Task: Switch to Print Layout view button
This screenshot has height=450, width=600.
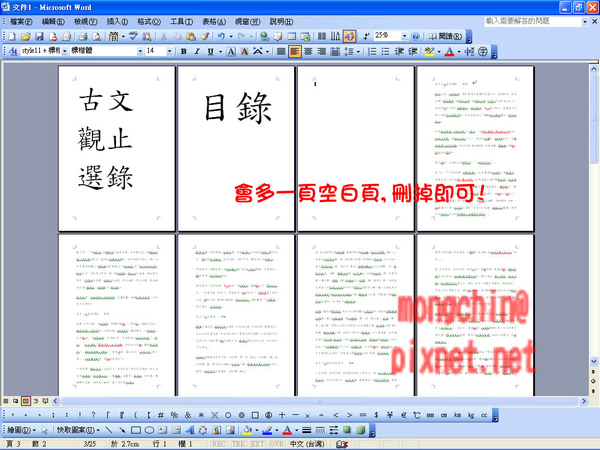Action: (x=26, y=401)
